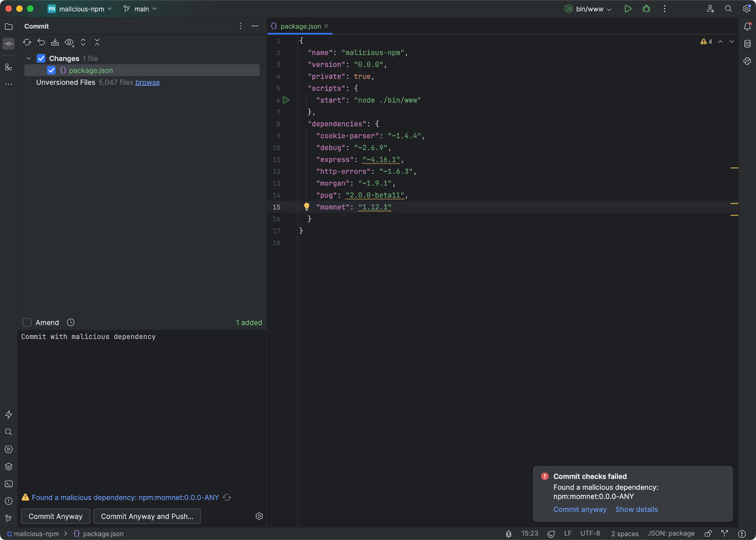Open commit options gear icon

[x=259, y=516]
